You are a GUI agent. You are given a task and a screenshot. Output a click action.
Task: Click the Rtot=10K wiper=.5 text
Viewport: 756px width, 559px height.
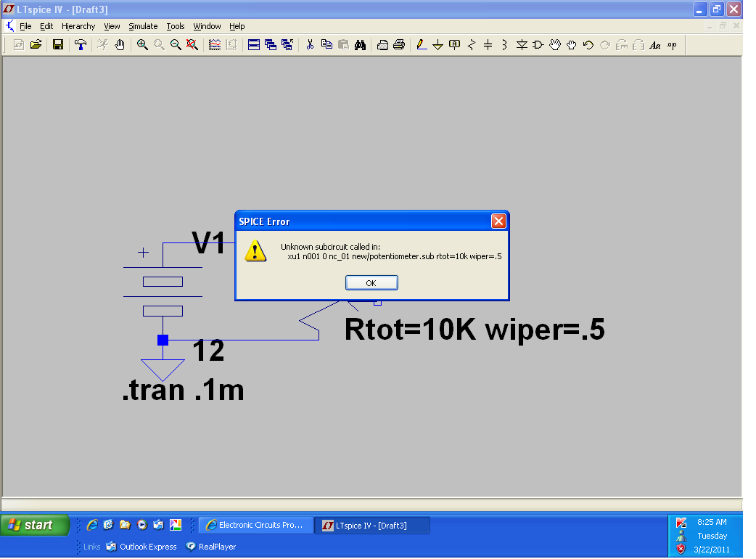pyautogui.click(x=474, y=330)
